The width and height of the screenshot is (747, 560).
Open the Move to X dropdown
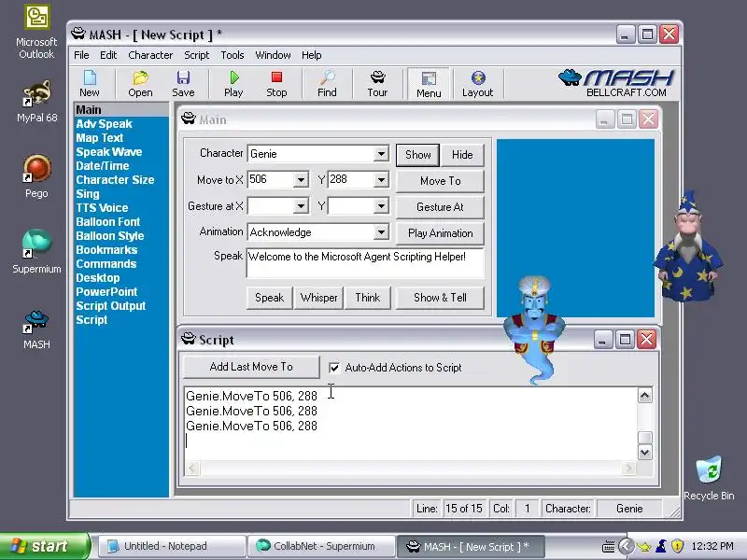[301, 180]
